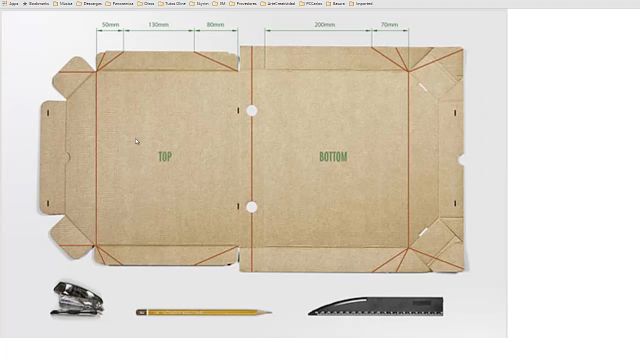The width and height of the screenshot is (640, 360).
Task: Open the Descargas bookmark folder
Action: (x=89, y=3)
